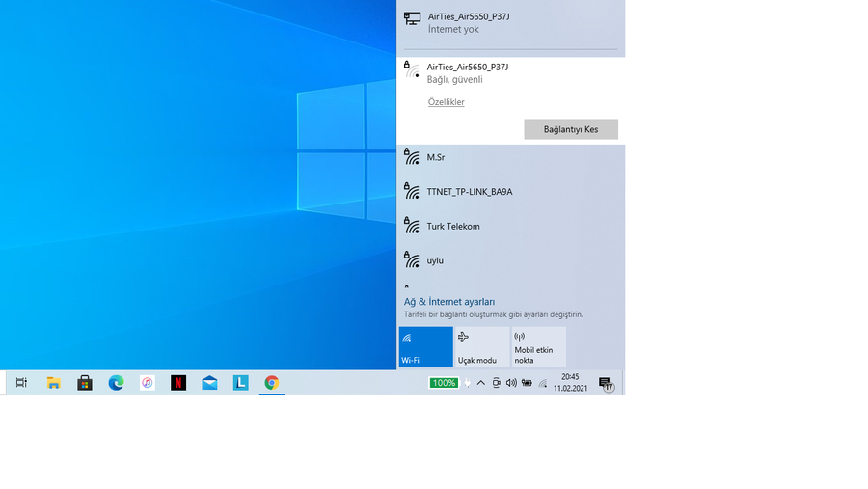Screen dimensions: 868x489
Task: Select the uylu Wi-Fi network
Action: coord(510,260)
